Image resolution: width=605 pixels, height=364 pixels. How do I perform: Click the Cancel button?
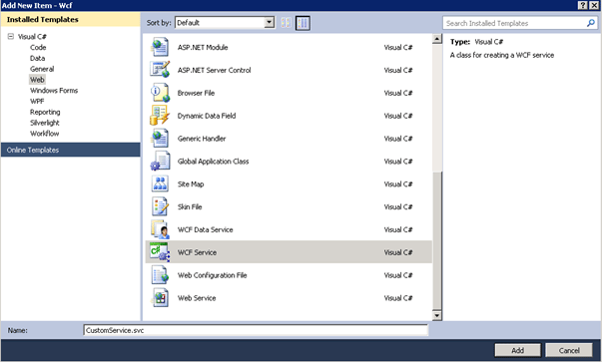tap(569, 350)
